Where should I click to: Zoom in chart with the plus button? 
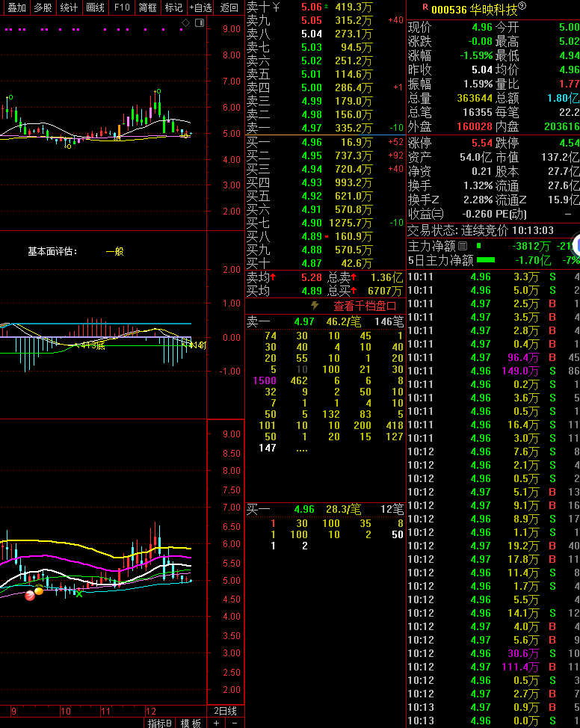click(x=217, y=723)
